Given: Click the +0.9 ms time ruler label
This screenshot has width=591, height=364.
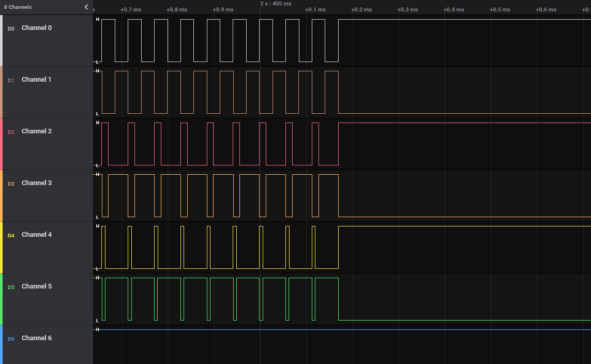Looking at the screenshot, I should point(223,10).
